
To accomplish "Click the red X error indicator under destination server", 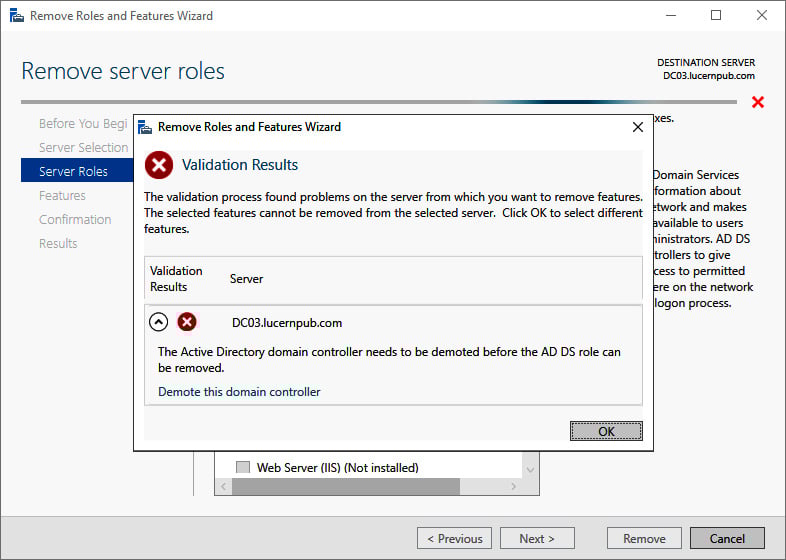I will [758, 102].
